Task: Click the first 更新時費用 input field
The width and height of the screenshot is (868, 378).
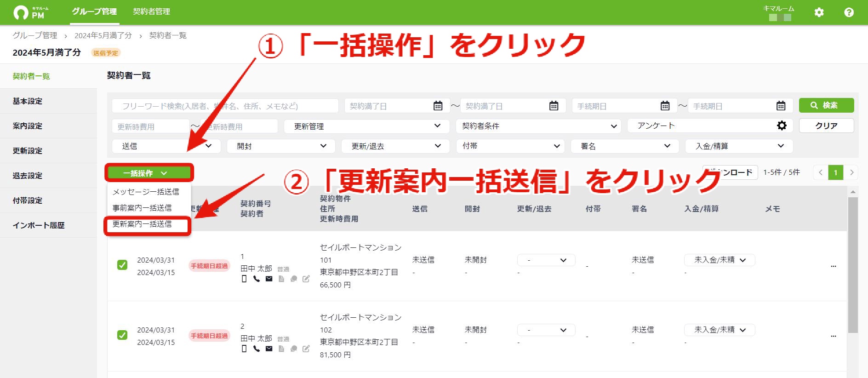Action: click(151, 126)
